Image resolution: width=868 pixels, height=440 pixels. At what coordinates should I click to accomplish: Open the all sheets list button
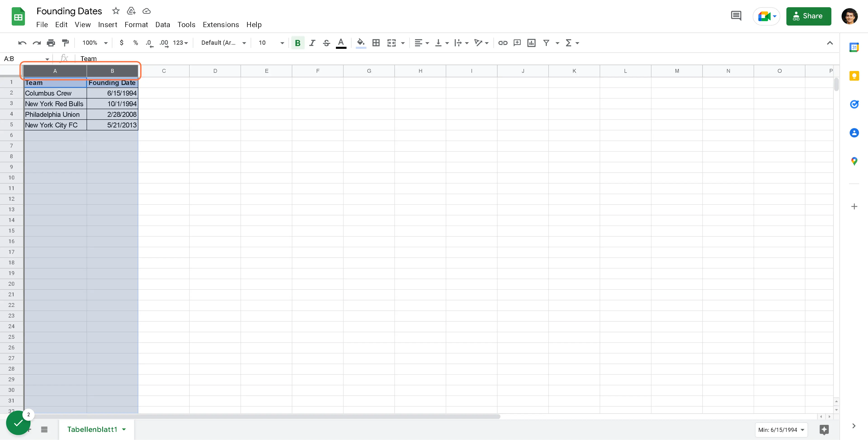click(44, 430)
